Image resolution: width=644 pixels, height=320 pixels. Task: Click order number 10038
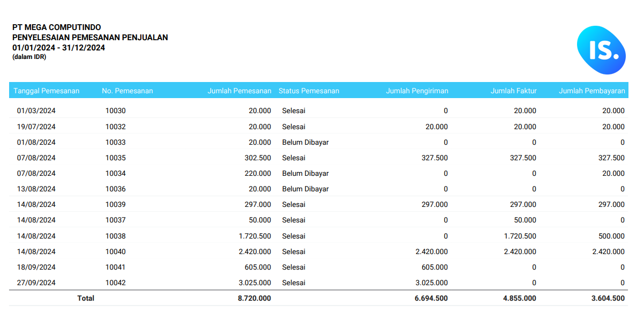[115, 236]
